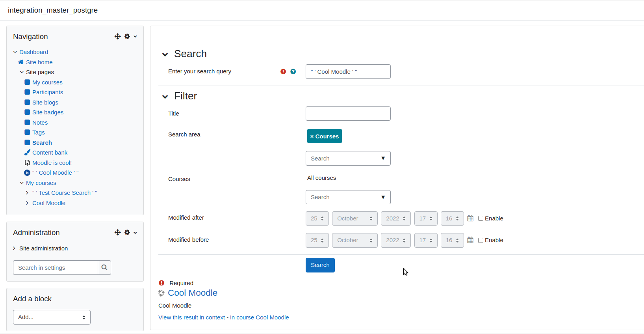Go to Site home
This screenshot has width=644, height=334.
point(39,62)
